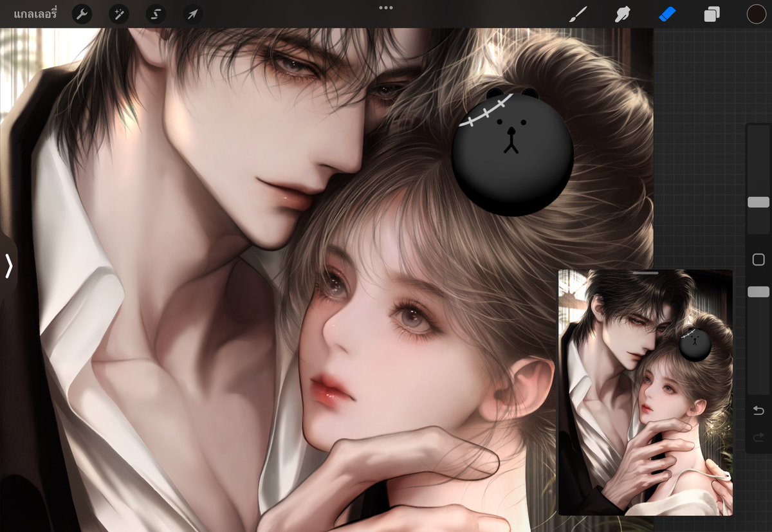Open the Gallery (แกลเลอรี่) link
This screenshot has width=772, height=532.
tap(35, 14)
